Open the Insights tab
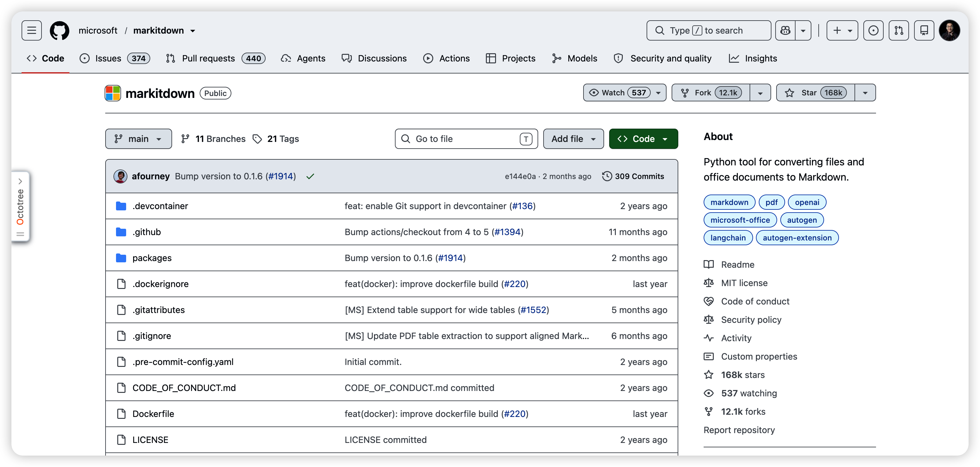 click(x=753, y=58)
